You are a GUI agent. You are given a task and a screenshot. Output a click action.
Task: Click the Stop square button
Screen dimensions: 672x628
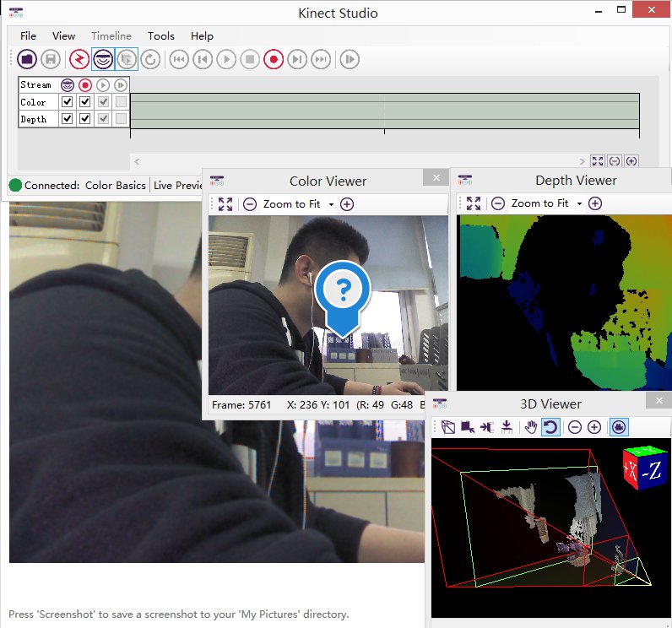[x=250, y=59]
